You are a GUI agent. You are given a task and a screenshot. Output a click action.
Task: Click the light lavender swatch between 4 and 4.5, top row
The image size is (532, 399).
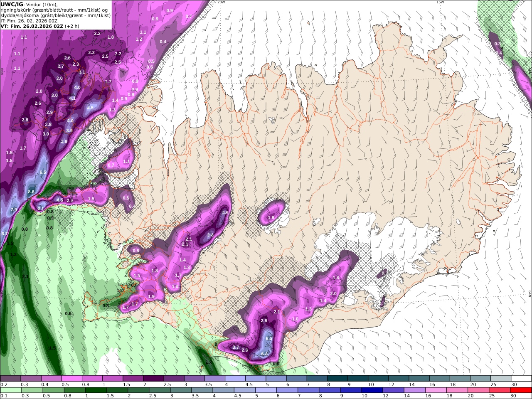tap(235, 379)
